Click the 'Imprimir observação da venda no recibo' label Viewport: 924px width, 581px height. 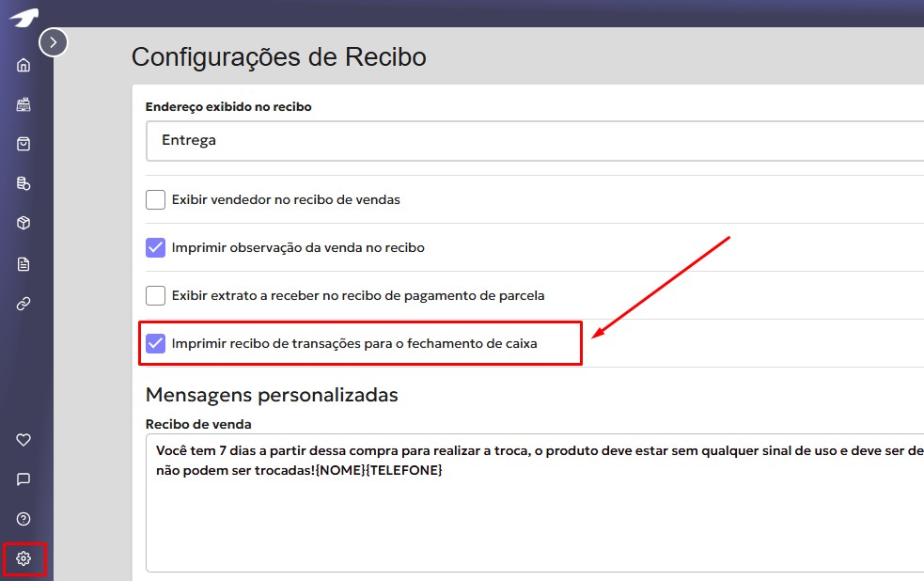tap(298, 248)
